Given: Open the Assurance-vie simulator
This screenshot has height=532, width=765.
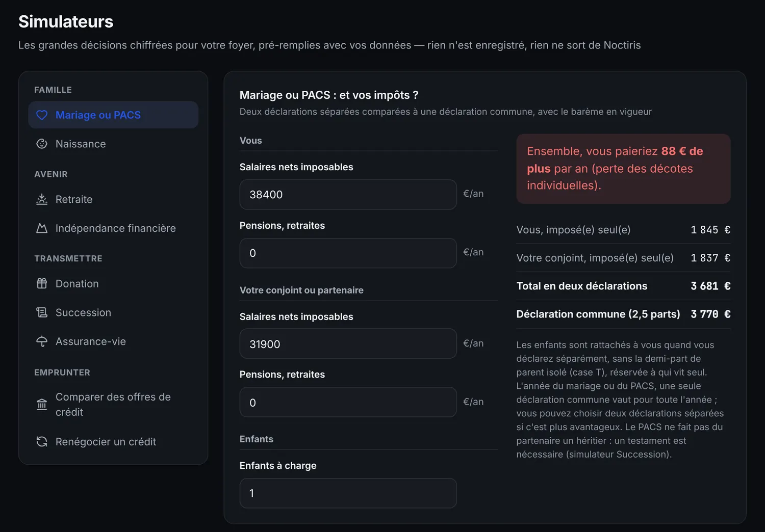Looking at the screenshot, I should pos(113,341).
